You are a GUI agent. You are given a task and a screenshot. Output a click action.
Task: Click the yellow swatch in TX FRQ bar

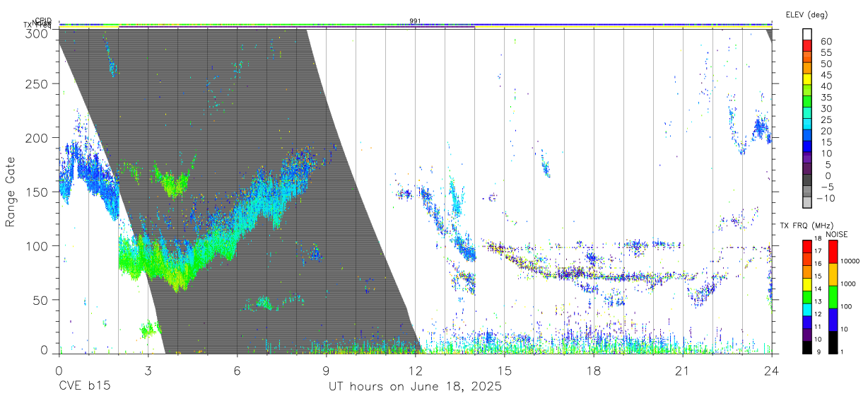tap(807, 284)
